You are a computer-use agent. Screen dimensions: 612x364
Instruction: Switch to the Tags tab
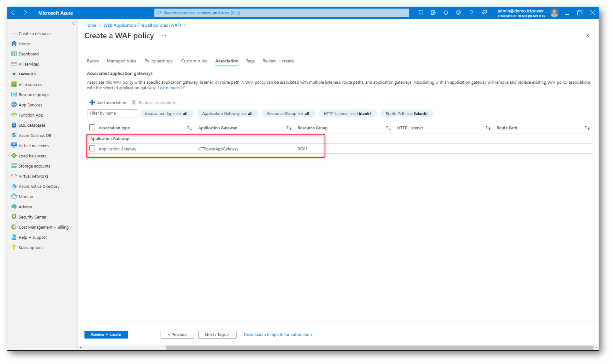(250, 61)
